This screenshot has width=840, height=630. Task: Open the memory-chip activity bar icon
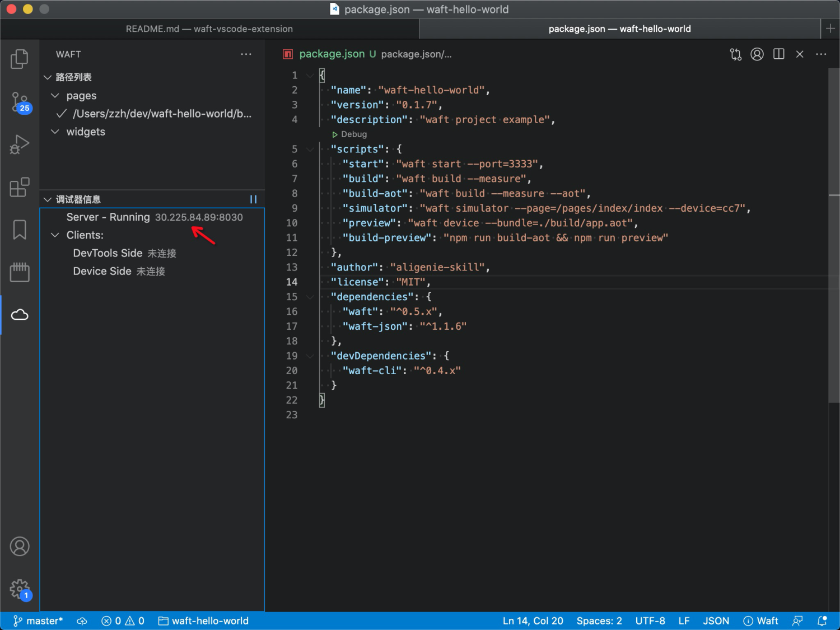click(20, 272)
